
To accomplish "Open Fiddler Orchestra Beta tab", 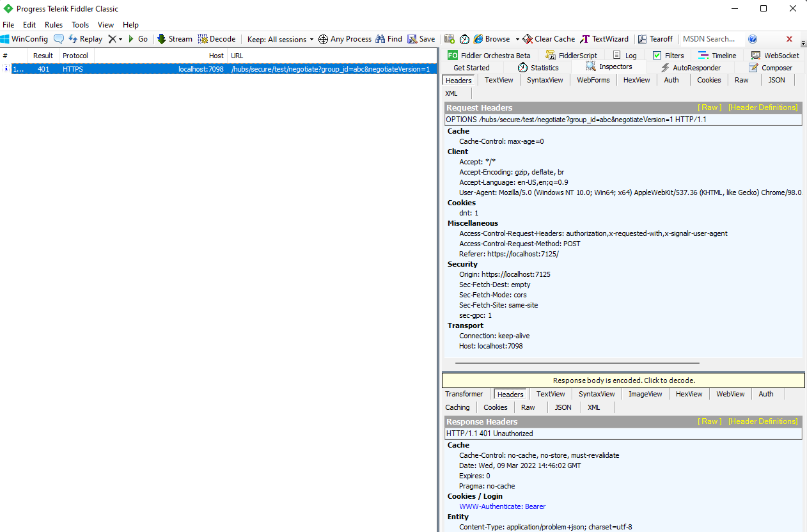I will click(x=489, y=56).
